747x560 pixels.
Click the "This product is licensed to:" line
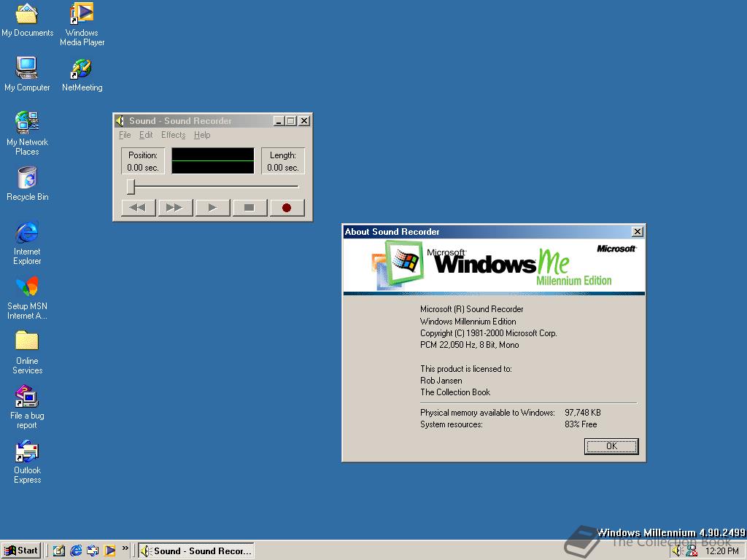click(x=466, y=368)
